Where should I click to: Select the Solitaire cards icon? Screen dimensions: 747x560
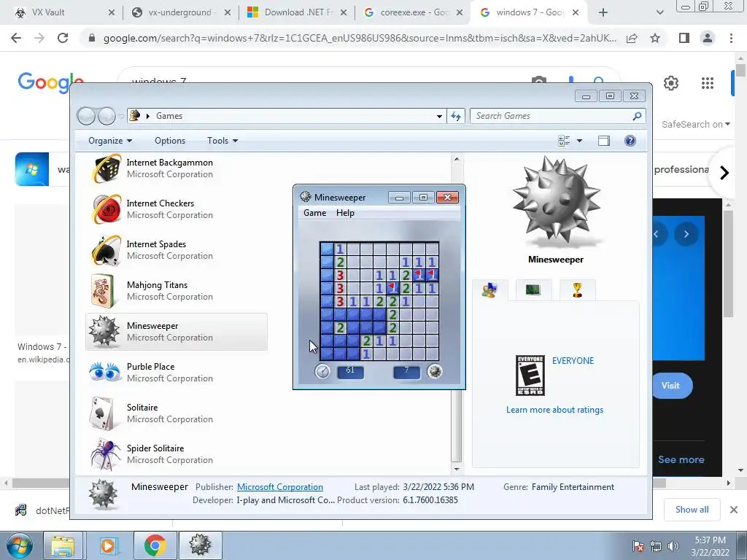[x=103, y=413]
